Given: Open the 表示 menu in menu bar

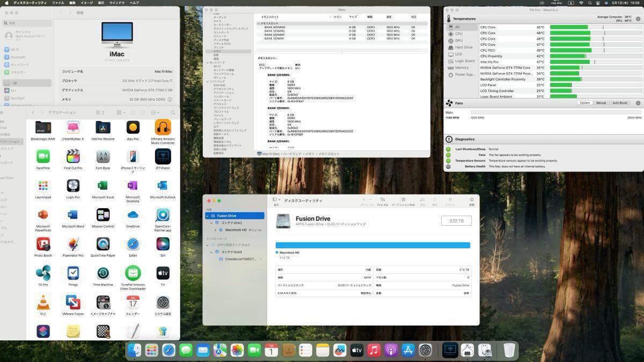Looking at the screenshot, I should [x=101, y=3].
